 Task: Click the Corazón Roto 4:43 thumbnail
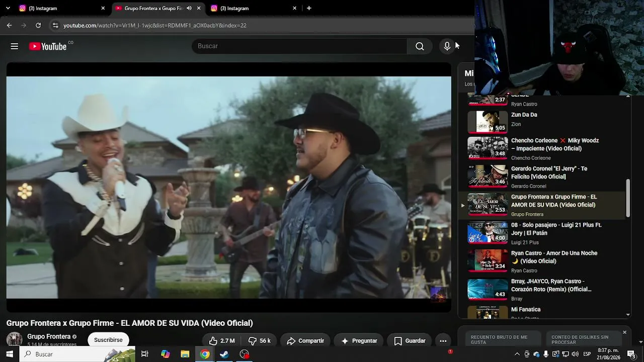click(x=488, y=290)
